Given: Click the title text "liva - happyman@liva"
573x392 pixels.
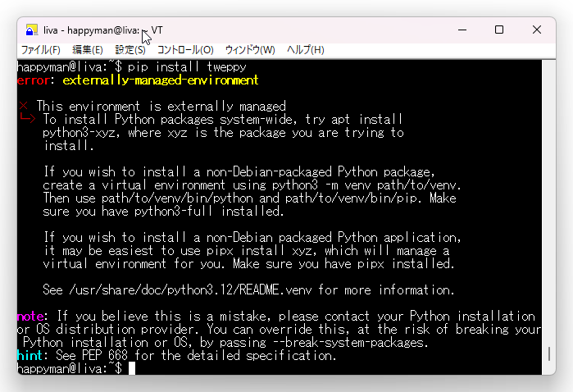Looking at the screenshot, I should (91, 30).
